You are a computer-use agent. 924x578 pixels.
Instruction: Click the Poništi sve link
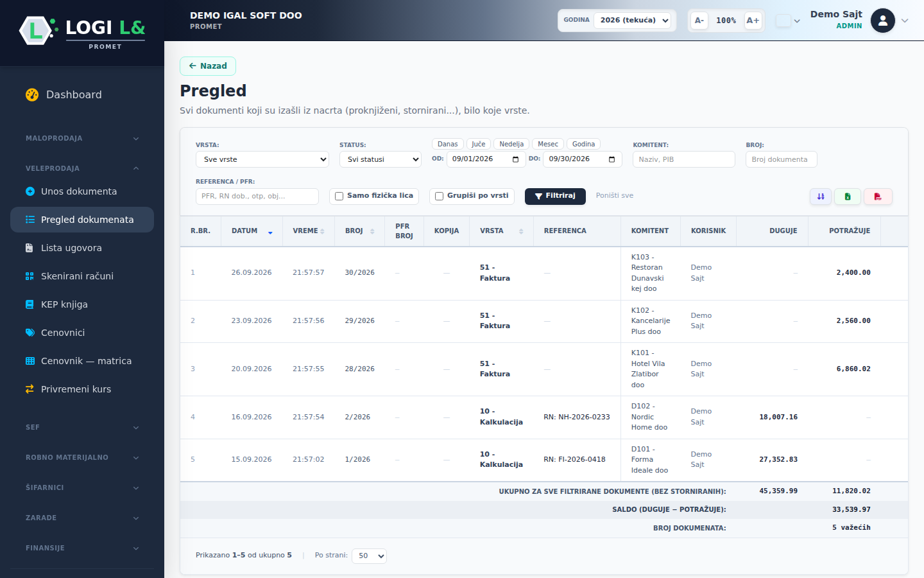[615, 196]
